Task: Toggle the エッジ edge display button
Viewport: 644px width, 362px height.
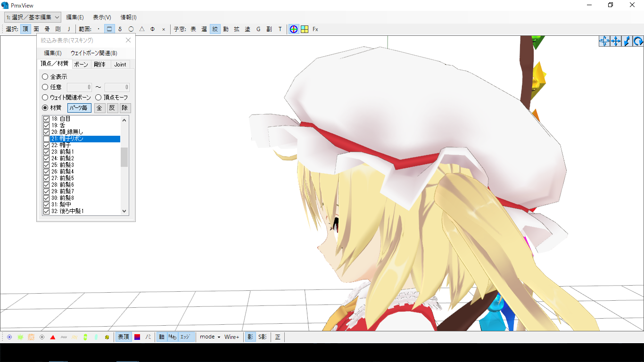Action: pyautogui.click(x=186, y=337)
